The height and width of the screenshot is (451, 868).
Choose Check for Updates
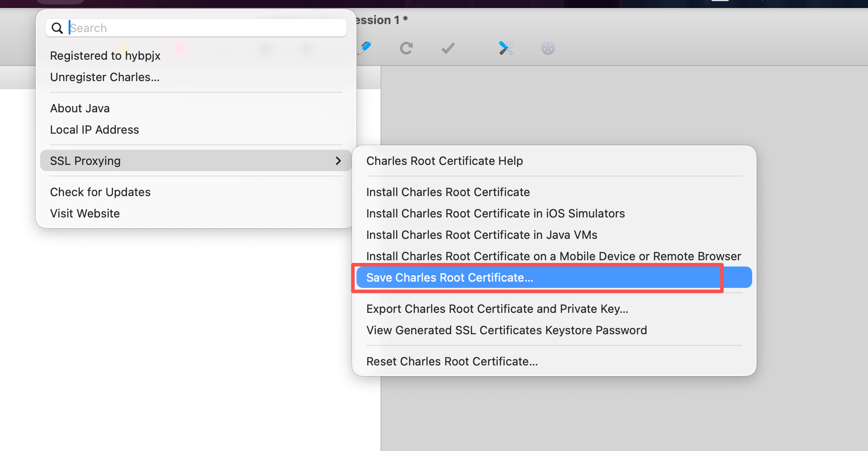pyautogui.click(x=100, y=193)
